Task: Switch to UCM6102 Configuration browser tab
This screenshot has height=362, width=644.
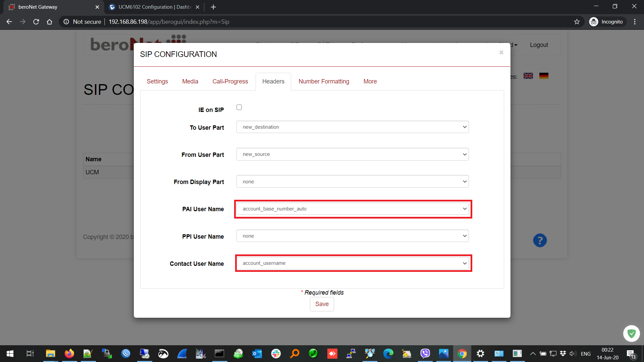Action: pos(154,7)
